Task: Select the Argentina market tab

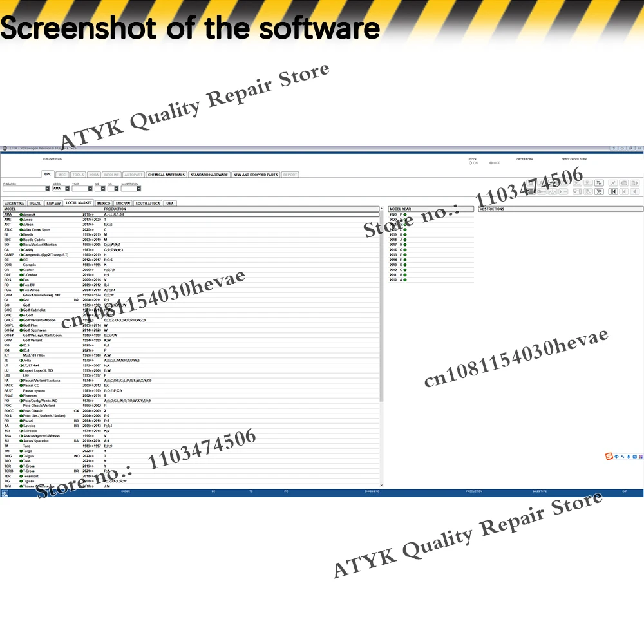Action: [14, 204]
